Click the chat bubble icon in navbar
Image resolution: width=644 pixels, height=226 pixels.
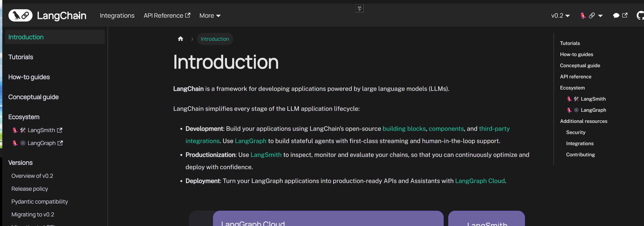(616, 16)
